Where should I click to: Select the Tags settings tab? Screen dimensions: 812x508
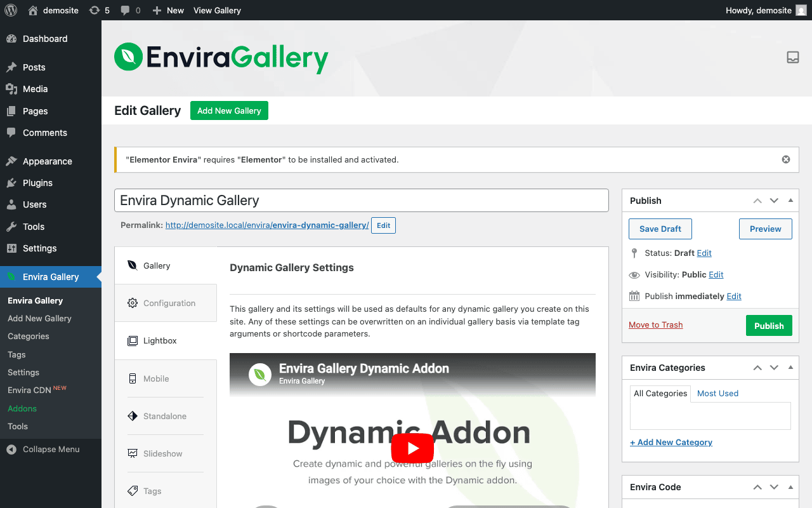tap(152, 491)
